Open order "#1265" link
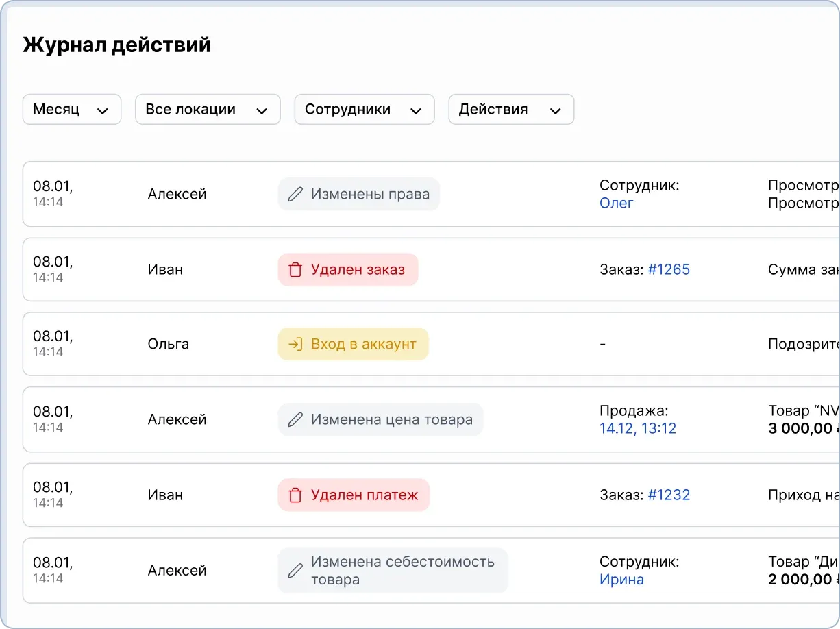The image size is (840, 629). coord(669,269)
